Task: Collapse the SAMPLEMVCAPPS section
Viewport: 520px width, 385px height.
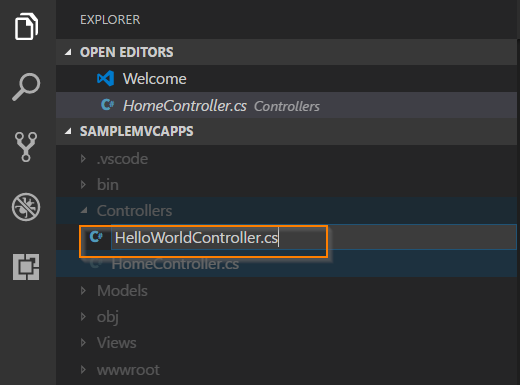Action: (68, 131)
